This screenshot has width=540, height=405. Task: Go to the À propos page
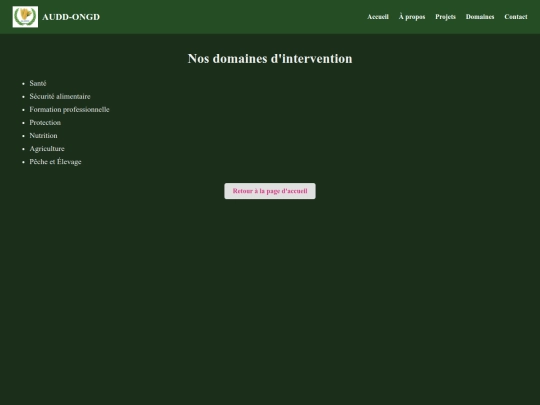click(412, 17)
